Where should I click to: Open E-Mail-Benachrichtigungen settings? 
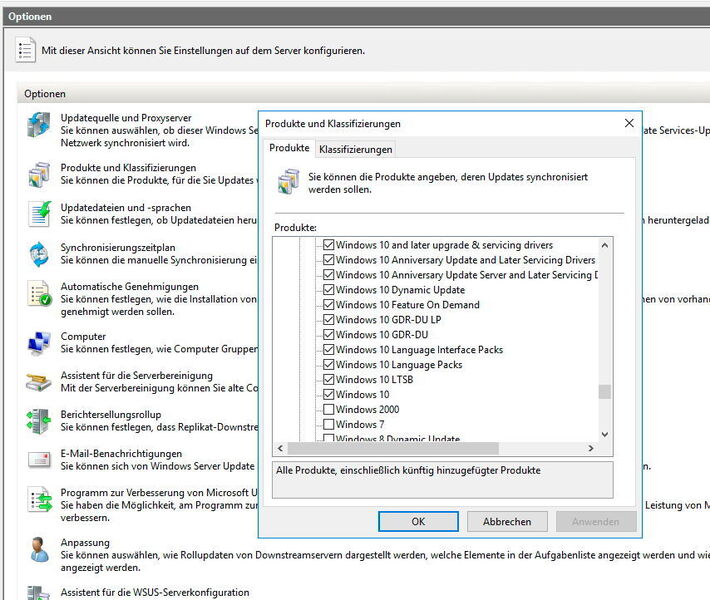pyautogui.click(x=121, y=453)
